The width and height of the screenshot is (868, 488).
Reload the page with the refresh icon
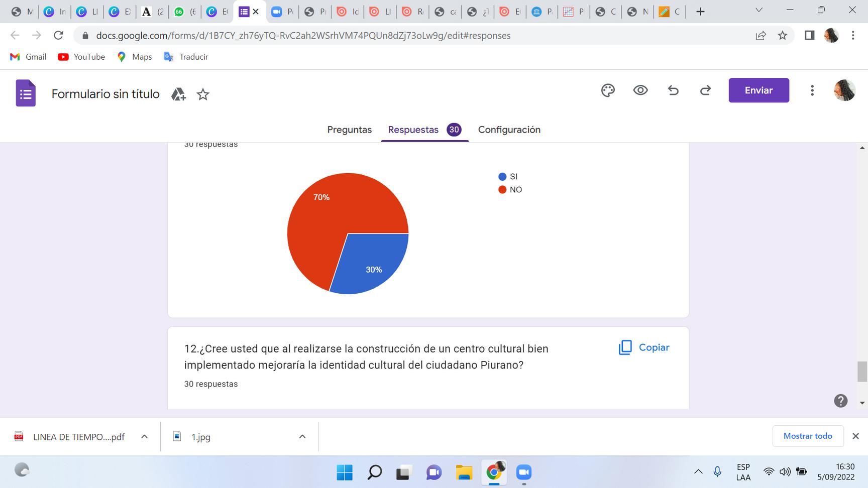tap(59, 35)
